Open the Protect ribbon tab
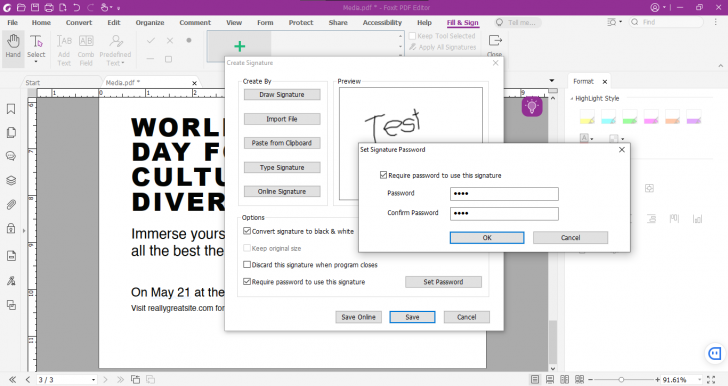This screenshot has width=728, height=386. point(301,22)
